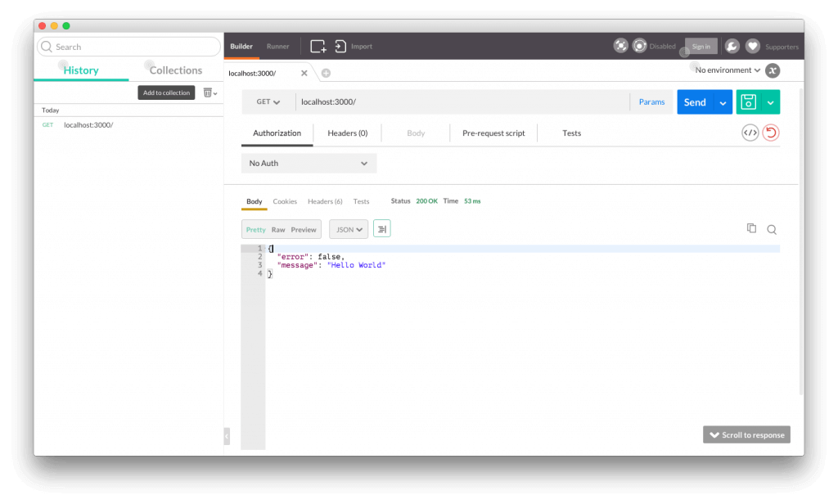Open Postman settings via the wrench icon
Viewport: 838px width, 504px height.
click(732, 46)
